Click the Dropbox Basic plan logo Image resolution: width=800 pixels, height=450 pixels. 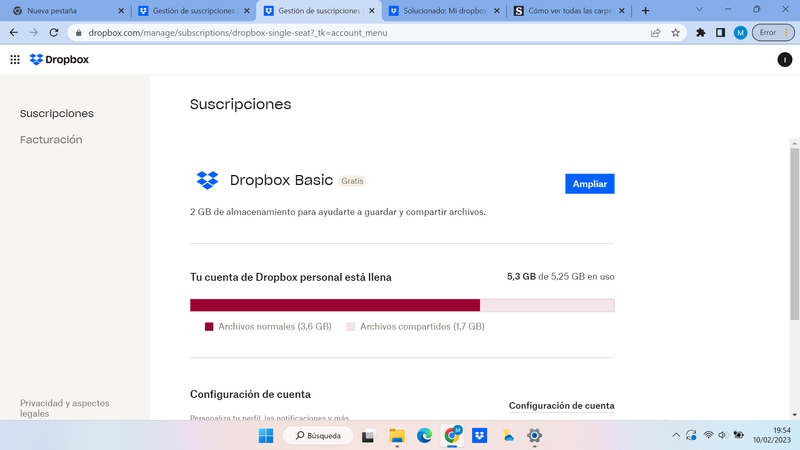207,180
